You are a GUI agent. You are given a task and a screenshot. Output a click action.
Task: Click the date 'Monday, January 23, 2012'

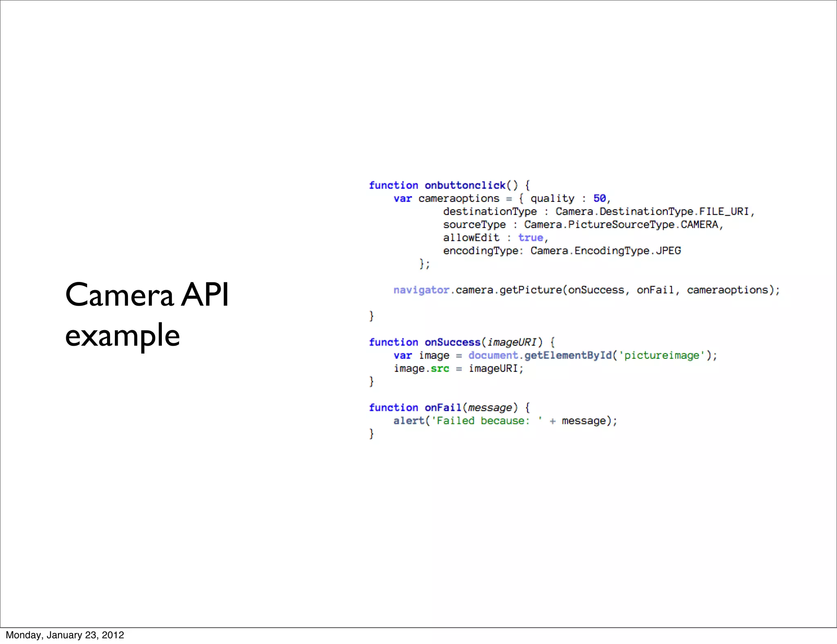65,635
